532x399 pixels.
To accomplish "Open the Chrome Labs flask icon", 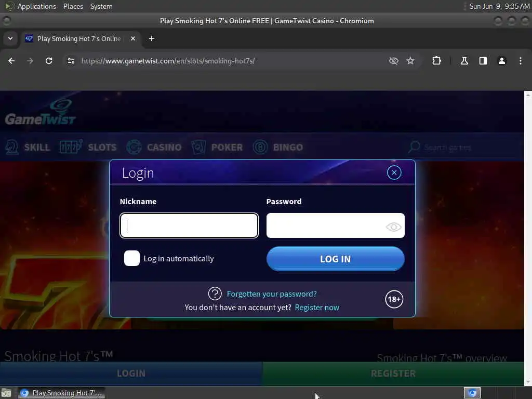I will (x=464, y=61).
